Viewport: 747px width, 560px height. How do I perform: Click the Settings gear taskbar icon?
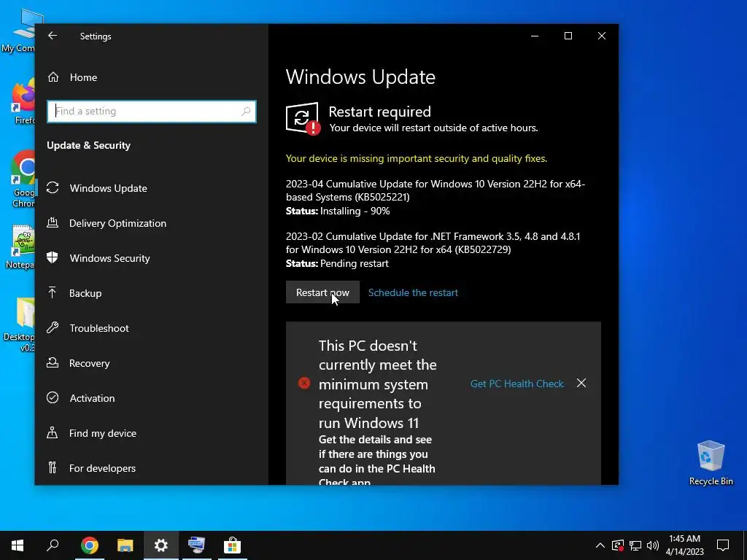[161, 545]
